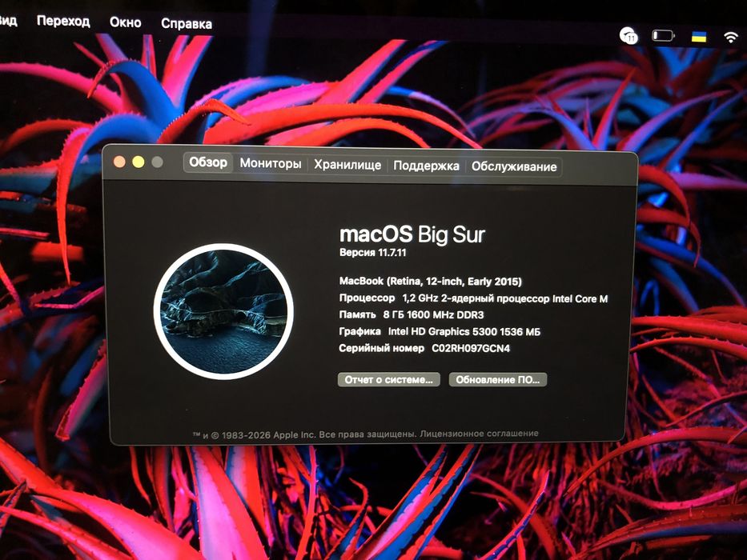Open the Wi-Fi menu bar icon
747x560 pixels.
click(x=731, y=38)
